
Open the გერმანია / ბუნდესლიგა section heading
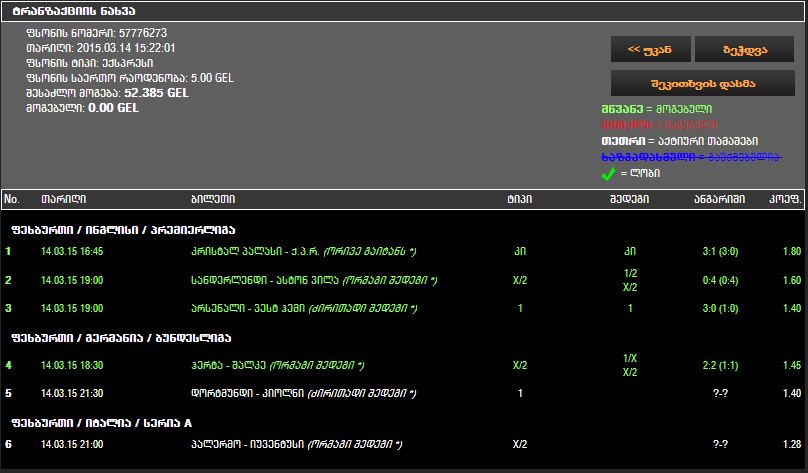121,338
